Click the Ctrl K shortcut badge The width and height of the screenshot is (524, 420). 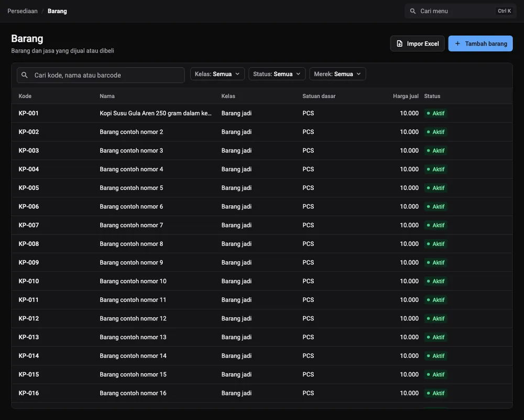(x=504, y=11)
